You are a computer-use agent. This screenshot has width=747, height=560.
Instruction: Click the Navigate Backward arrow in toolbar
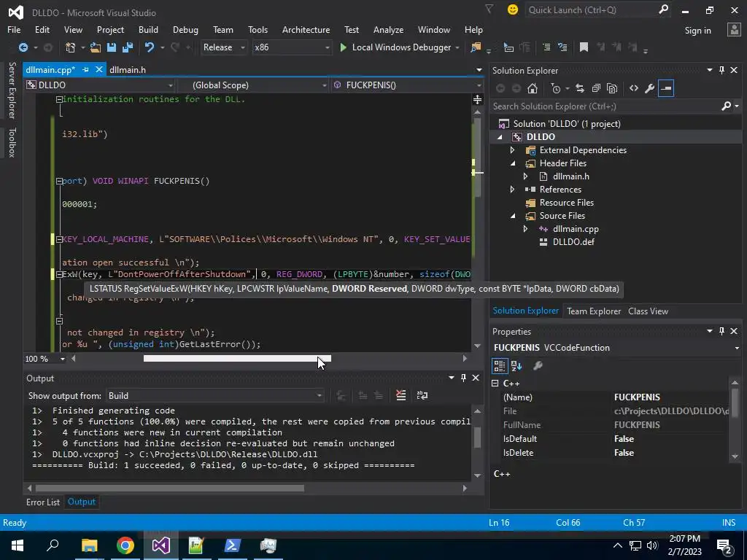(23, 47)
